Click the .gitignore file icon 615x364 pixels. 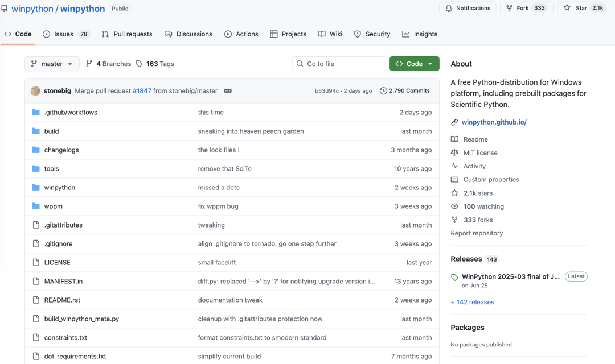[36, 244]
